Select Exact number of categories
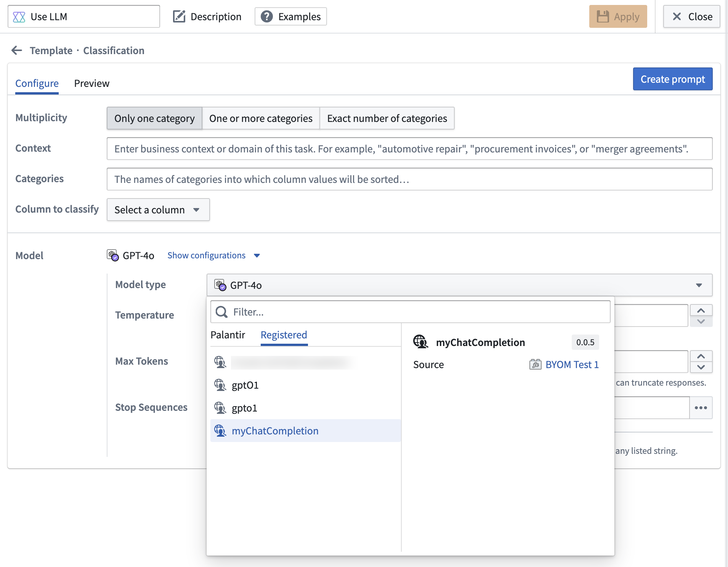This screenshot has height=567, width=728. point(386,118)
